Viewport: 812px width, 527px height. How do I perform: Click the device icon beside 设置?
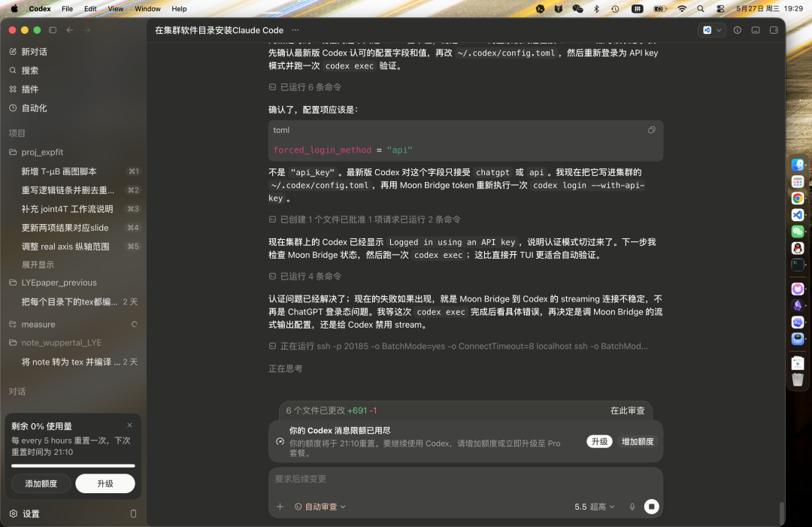pos(133,513)
